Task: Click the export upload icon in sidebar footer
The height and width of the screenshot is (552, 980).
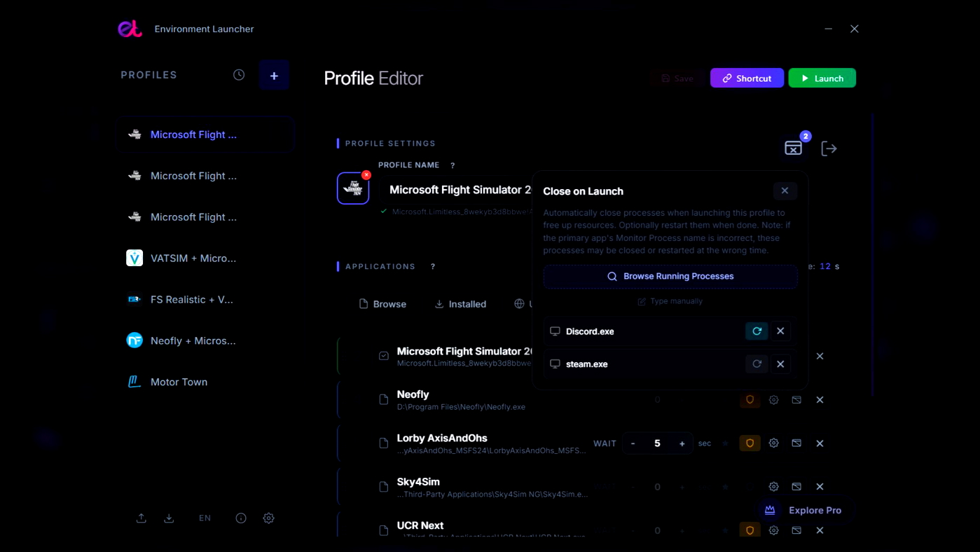Action: (x=142, y=518)
